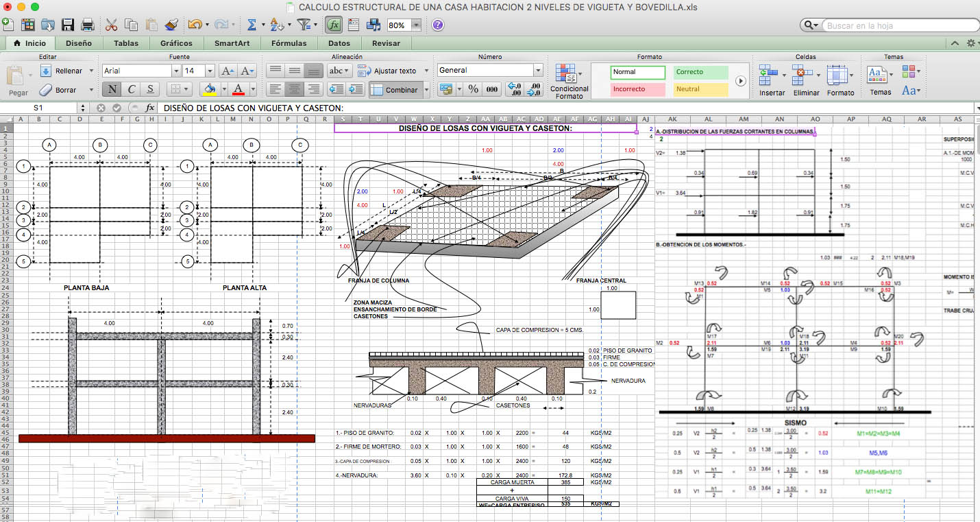Cut selection with the scissors icon

click(x=112, y=25)
